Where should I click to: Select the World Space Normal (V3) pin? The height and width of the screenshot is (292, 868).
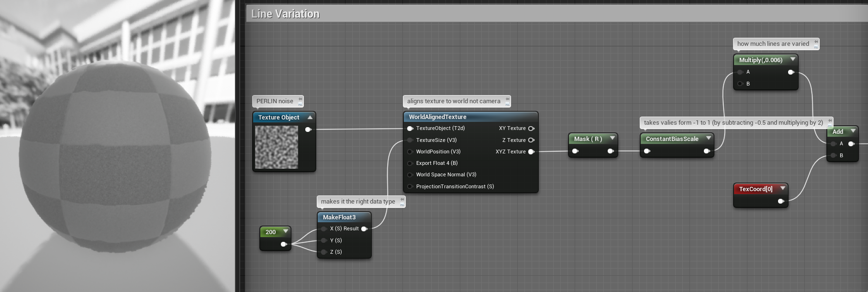(410, 174)
